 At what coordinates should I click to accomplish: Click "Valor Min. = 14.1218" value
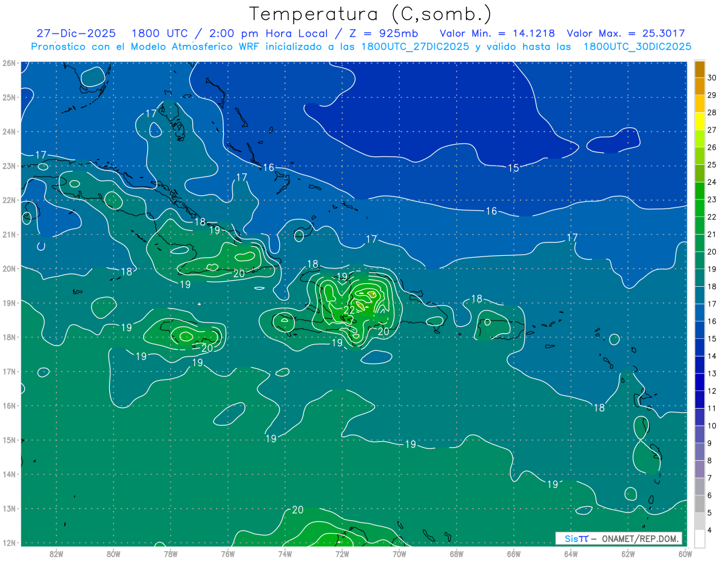496,33
